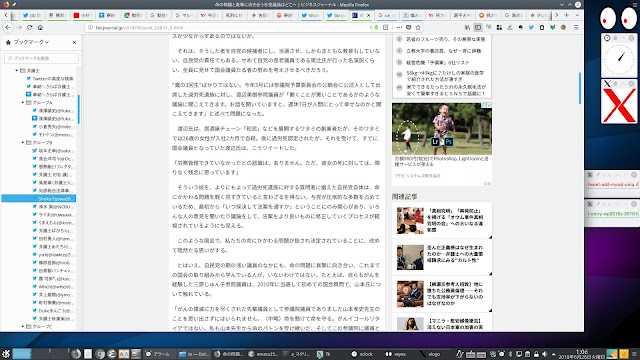Open 立教大学の書店員 ranking link
The image size is (640, 360).
pos(443,51)
